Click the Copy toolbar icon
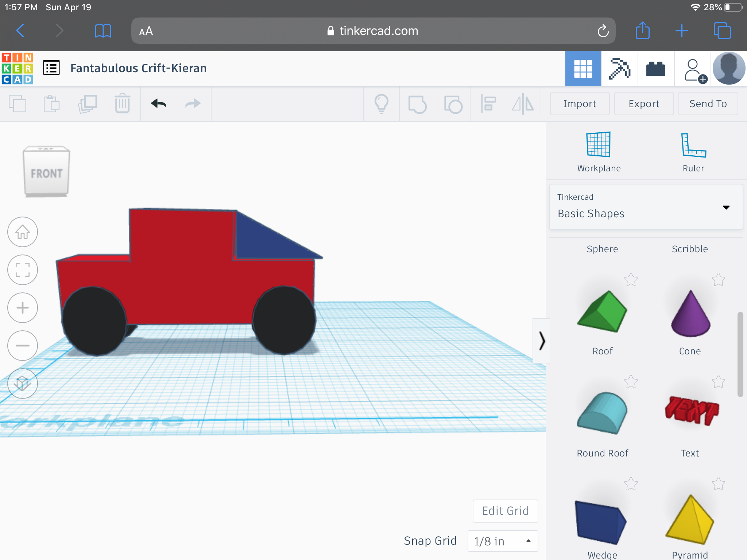Image resolution: width=747 pixels, height=560 pixels. (18, 104)
